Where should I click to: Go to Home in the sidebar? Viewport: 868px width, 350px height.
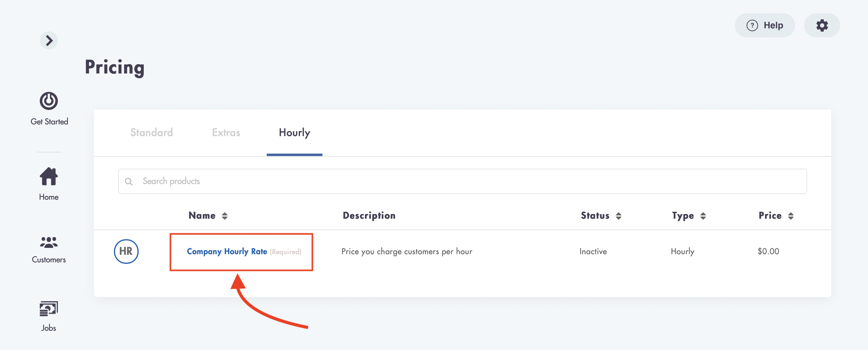pyautogui.click(x=49, y=184)
